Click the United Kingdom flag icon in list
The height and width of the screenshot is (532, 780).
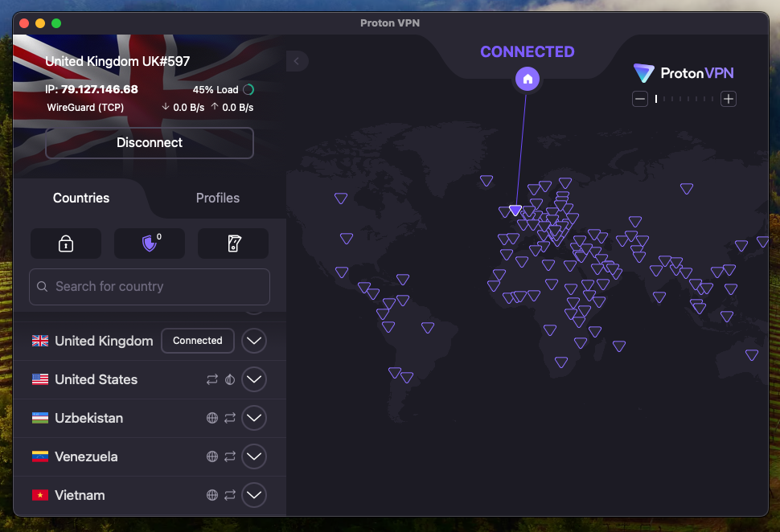pyautogui.click(x=40, y=341)
